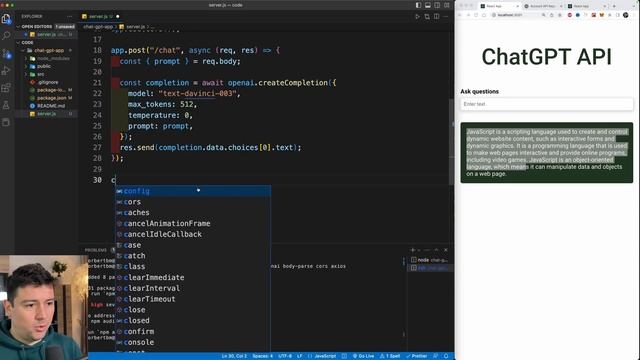640x360 pixels.
Task: Toggle secondary sidebar layout icon
Action: 437,5
